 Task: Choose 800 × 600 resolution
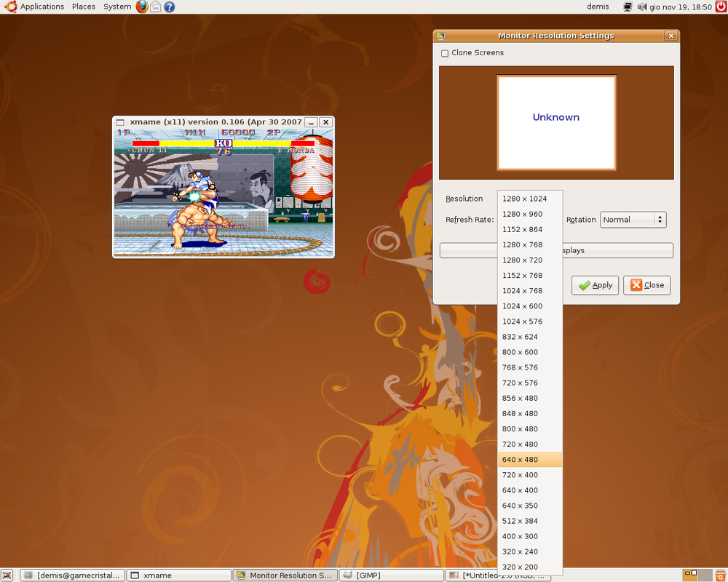click(x=530, y=352)
